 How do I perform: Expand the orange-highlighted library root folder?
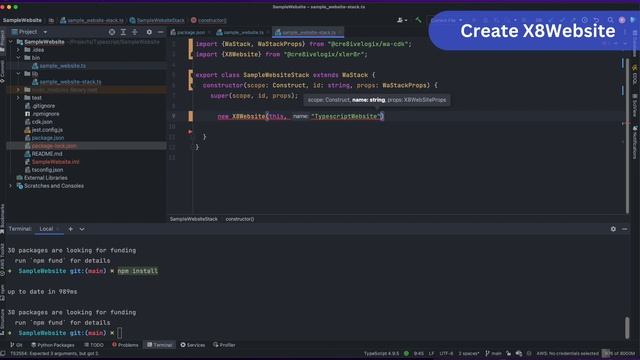click(x=18, y=89)
